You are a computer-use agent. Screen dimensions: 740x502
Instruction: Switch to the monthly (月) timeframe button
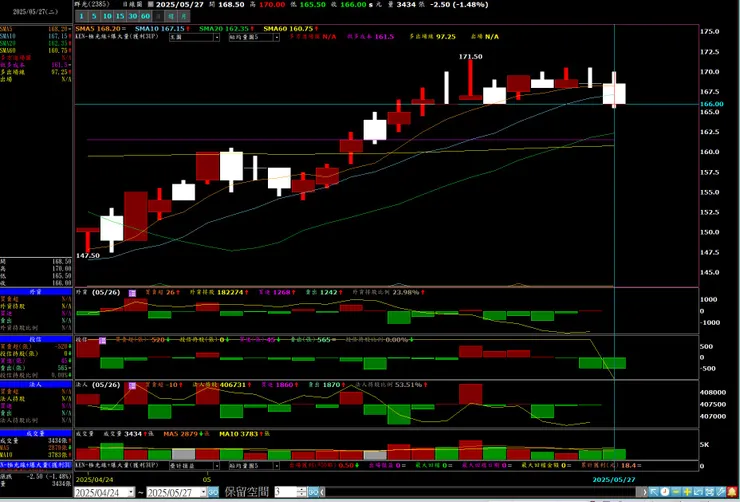tap(184, 16)
